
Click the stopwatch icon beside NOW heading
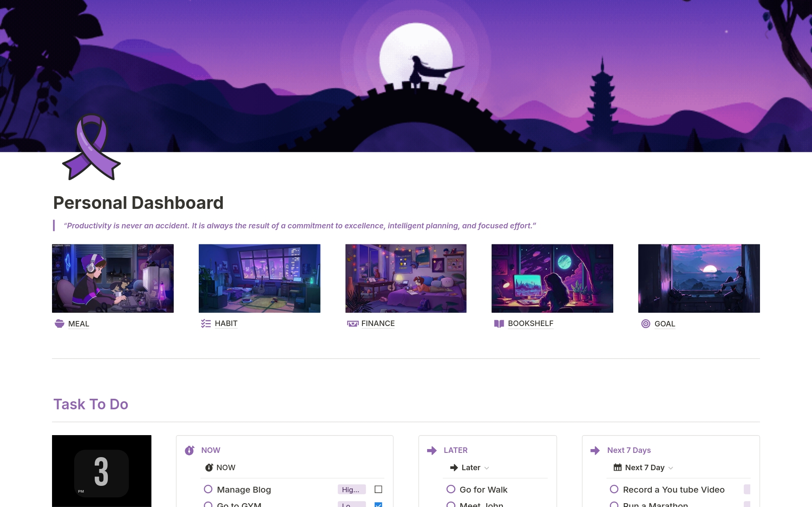(189, 450)
